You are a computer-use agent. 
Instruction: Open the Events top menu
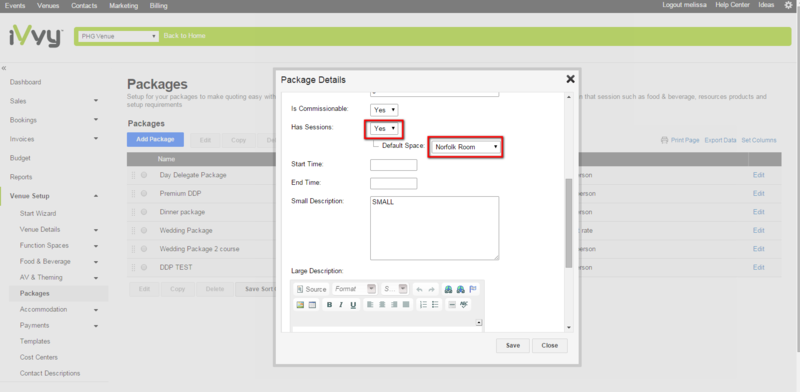click(15, 6)
